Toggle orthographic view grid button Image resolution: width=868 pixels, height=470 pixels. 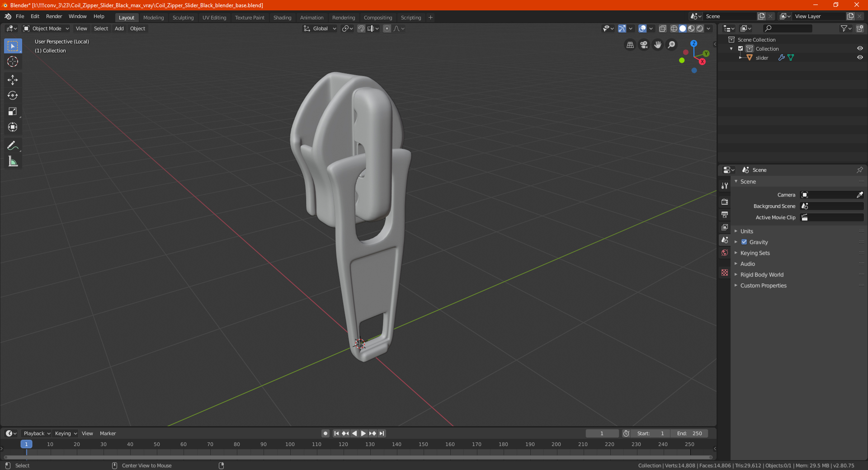pos(630,45)
